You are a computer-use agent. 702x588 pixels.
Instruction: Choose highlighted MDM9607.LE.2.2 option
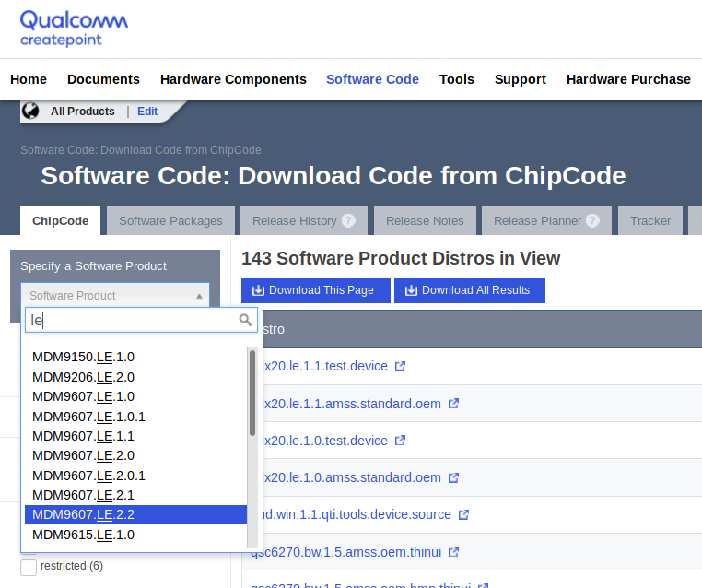pyautogui.click(x=135, y=514)
